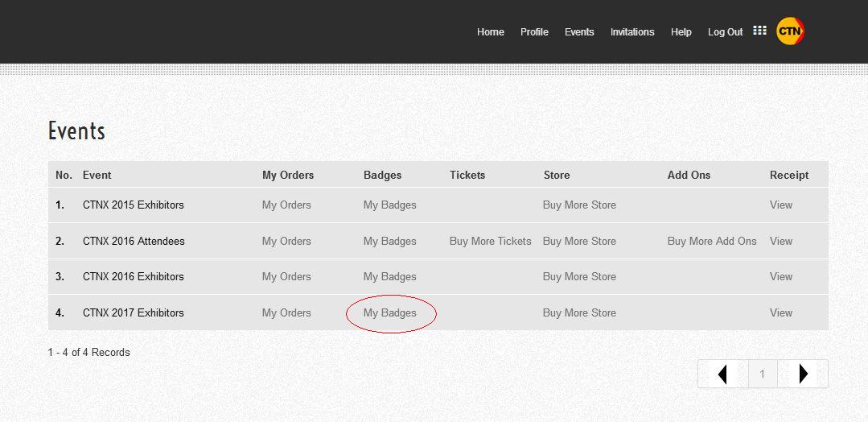Go to previous page arrow
Image resolution: width=868 pixels, height=422 pixels.
pyautogui.click(x=722, y=374)
